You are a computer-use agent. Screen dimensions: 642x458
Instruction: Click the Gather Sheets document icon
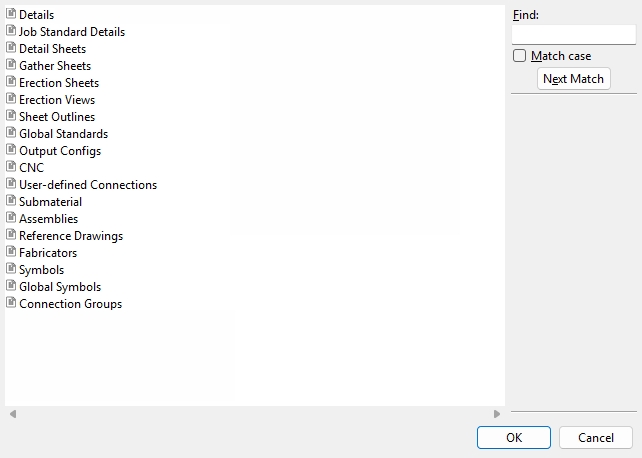[11, 65]
